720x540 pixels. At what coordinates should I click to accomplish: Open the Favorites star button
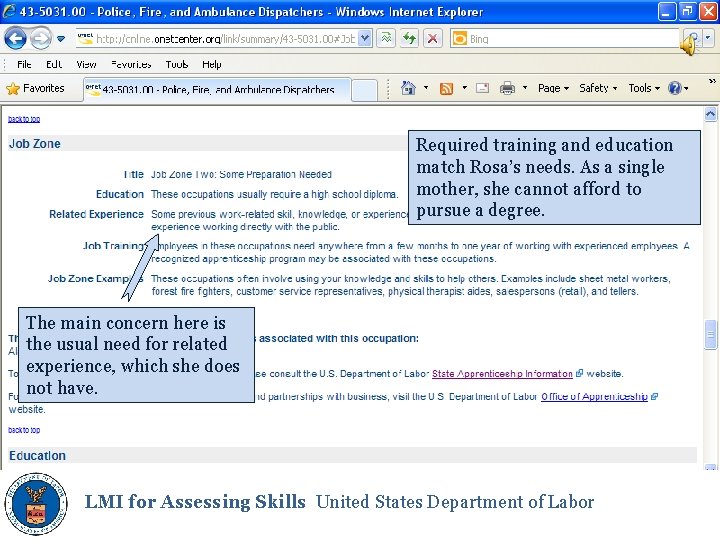tap(35, 88)
